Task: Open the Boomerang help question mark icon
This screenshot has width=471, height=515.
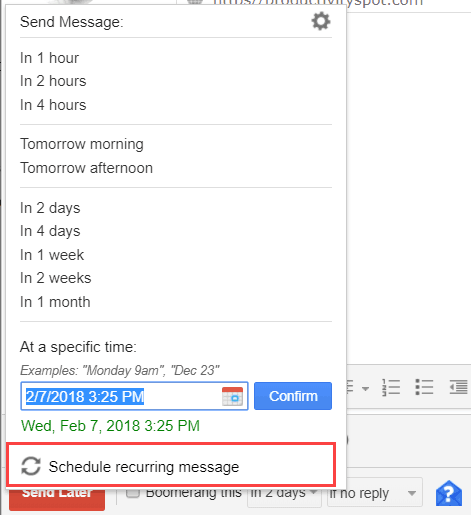Action: [x=449, y=493]
